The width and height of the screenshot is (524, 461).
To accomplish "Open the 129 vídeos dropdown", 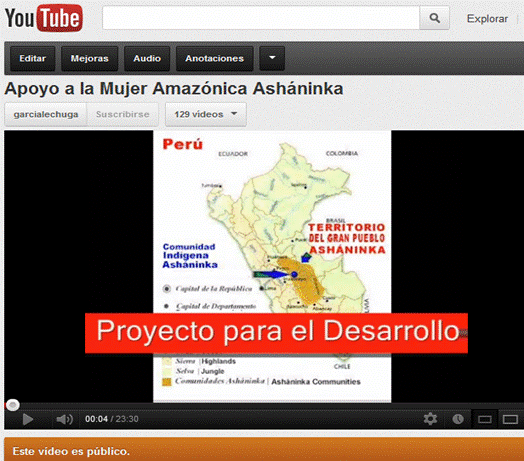I will (x=206, y=114).
